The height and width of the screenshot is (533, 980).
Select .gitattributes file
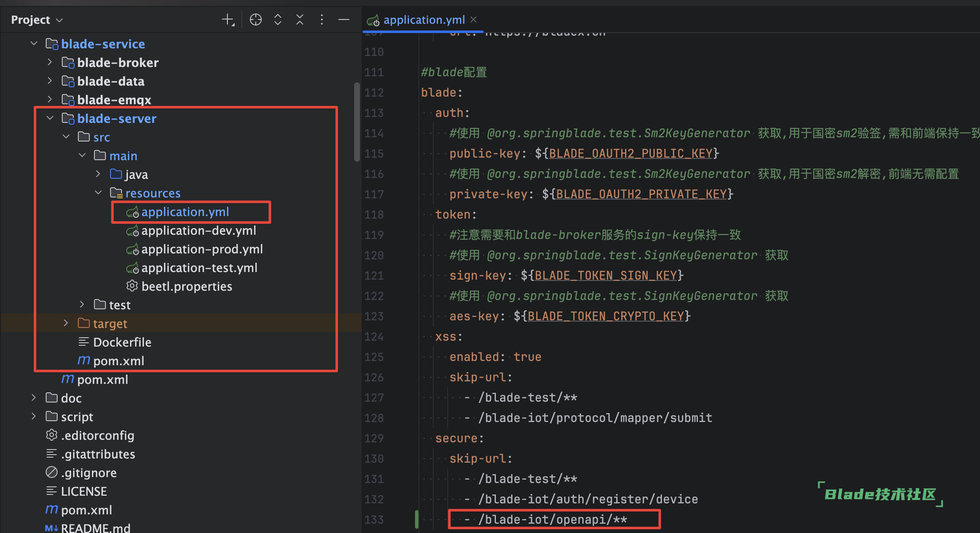tap(98, 454)
